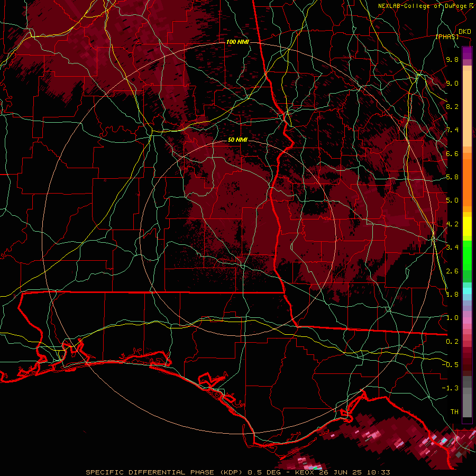
Task: Click the 9.8 legend value
Action: coord(452,60)
